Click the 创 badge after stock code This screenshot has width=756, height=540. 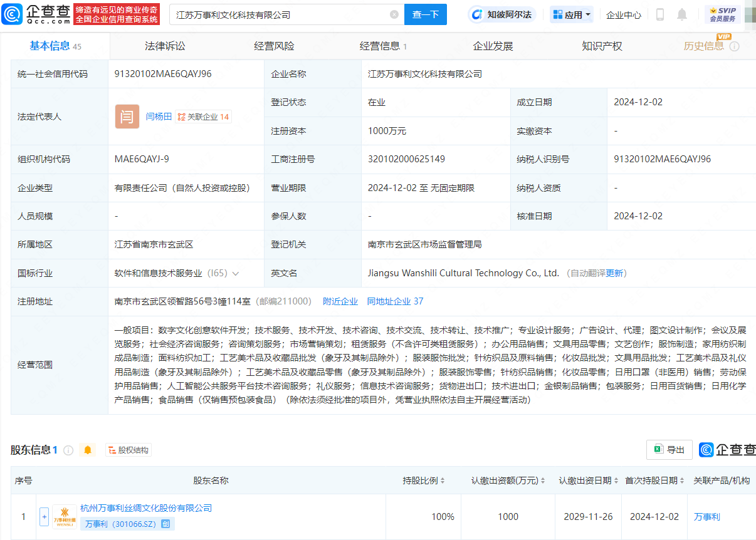tap(166, 524)
